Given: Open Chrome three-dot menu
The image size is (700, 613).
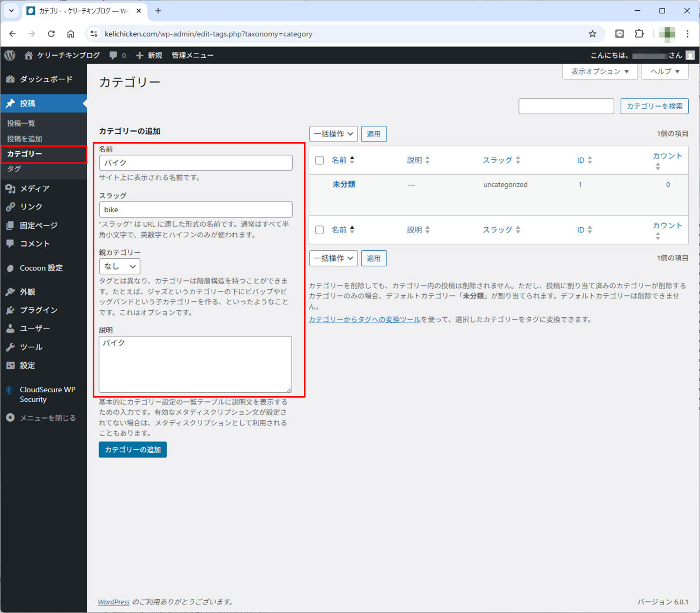Looking at the screenshot, I should click(688, 34).
